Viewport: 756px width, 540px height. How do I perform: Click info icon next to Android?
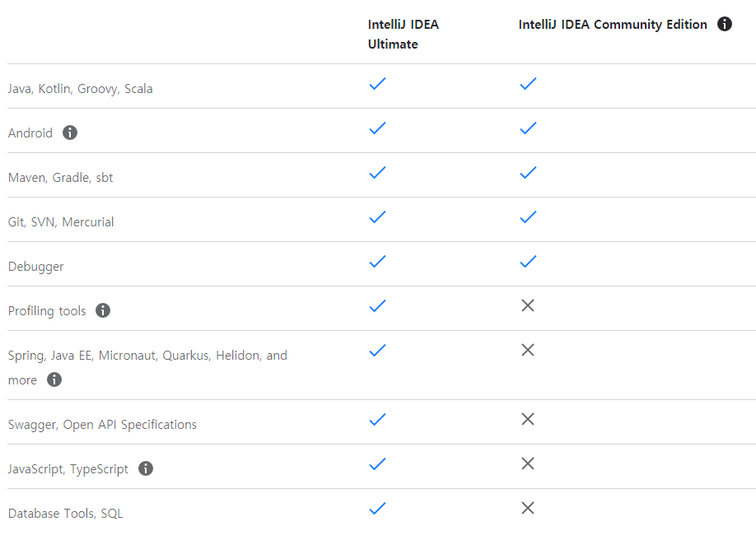tap(70, 133)
